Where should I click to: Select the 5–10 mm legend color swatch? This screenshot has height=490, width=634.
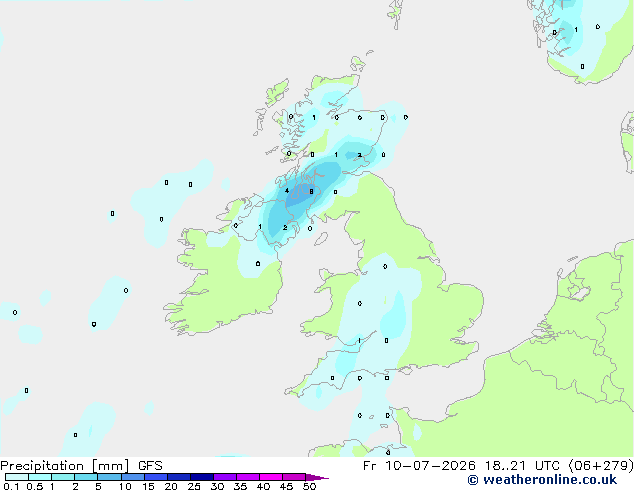pyautogui.click(x=109, y=477)
